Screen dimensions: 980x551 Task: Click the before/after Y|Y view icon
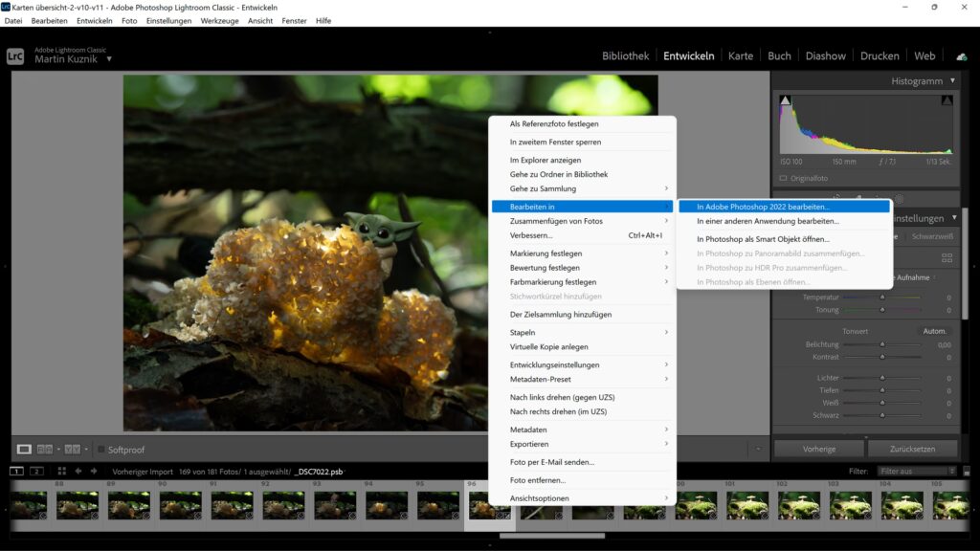[x=71, y=450]
